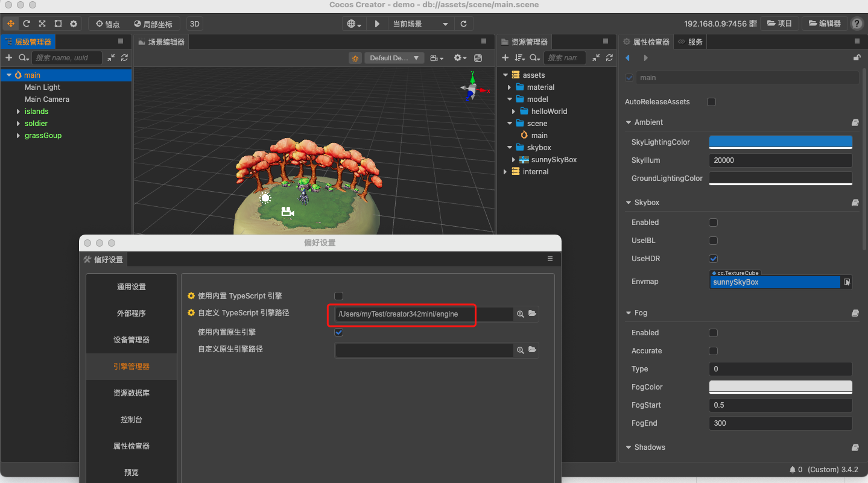
Task: Open the help question mark icon
Action: point(857,24)
